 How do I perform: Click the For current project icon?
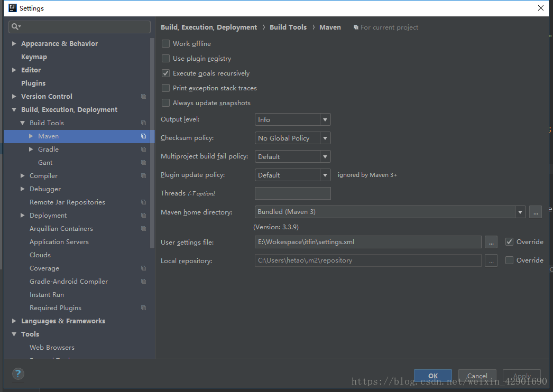pyautogui.click(x=356, y=27)
